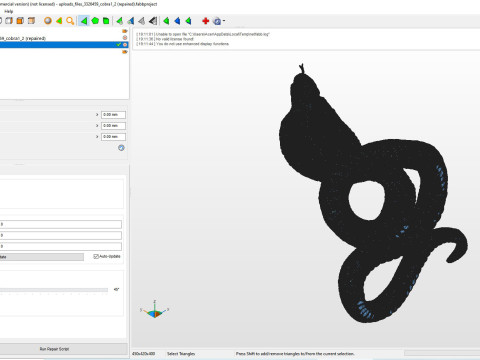Choose the green box shell selection tool
Image resolution: width=480 pixels, height=360 pixels.
[x=106, y=21]
